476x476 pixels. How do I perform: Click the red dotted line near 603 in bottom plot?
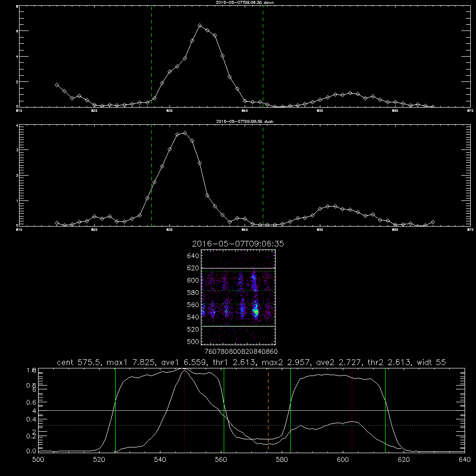[352, 410]
